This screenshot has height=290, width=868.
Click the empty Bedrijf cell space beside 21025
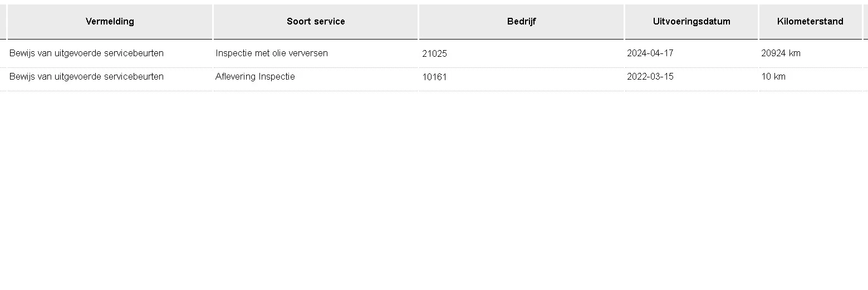click(x=529, y=54)
